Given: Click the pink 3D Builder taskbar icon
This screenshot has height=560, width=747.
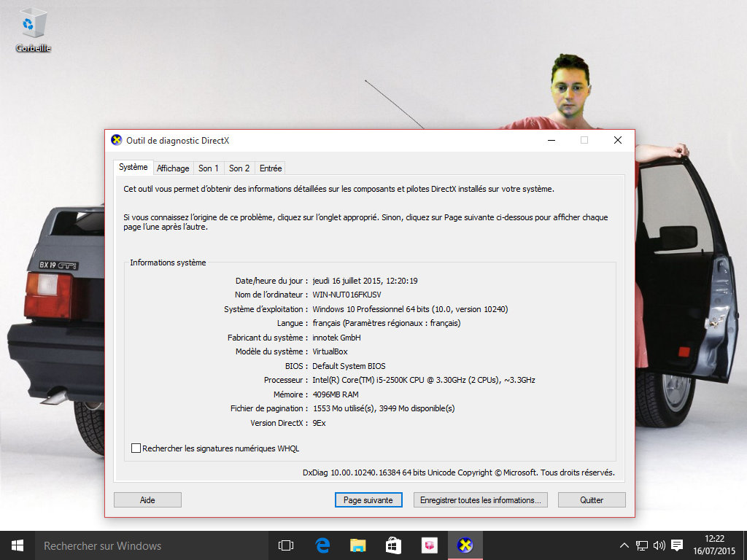Looking at the screenshot, I should click(430, 545).
